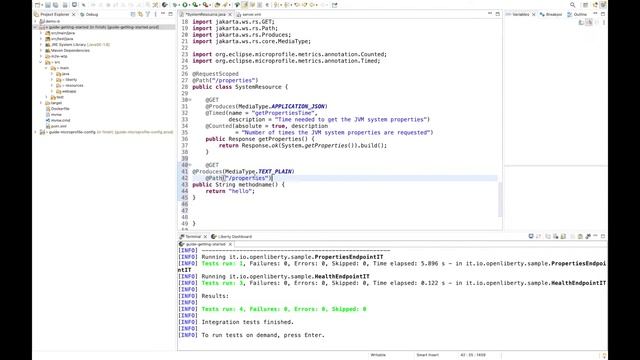The height and width of the screenshot is (360, 640).
Task: Click the Save toolbar icon
Action: (48, 5)
